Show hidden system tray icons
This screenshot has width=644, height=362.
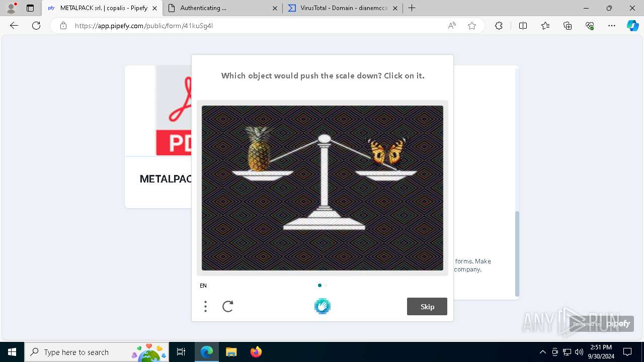[542, 352]
